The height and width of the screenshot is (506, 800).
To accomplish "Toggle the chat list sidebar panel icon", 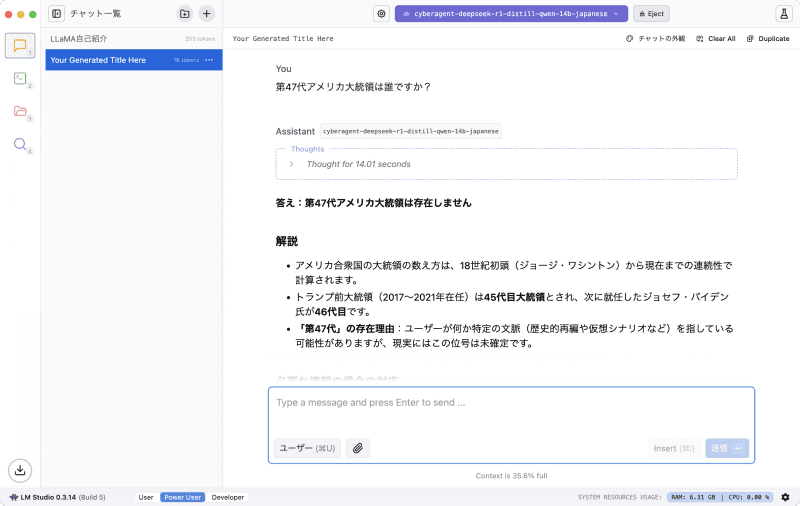I will (x=57, y=14).
